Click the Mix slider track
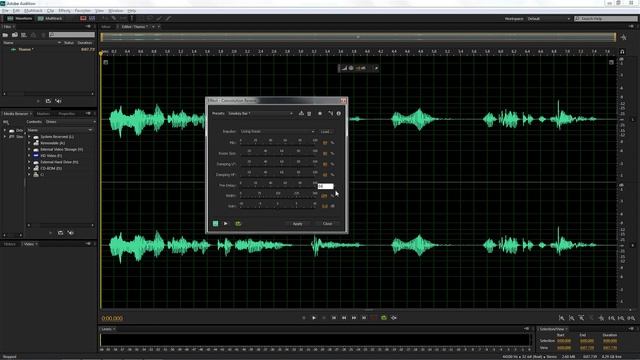640x360 pixels. tap(278, 144)
